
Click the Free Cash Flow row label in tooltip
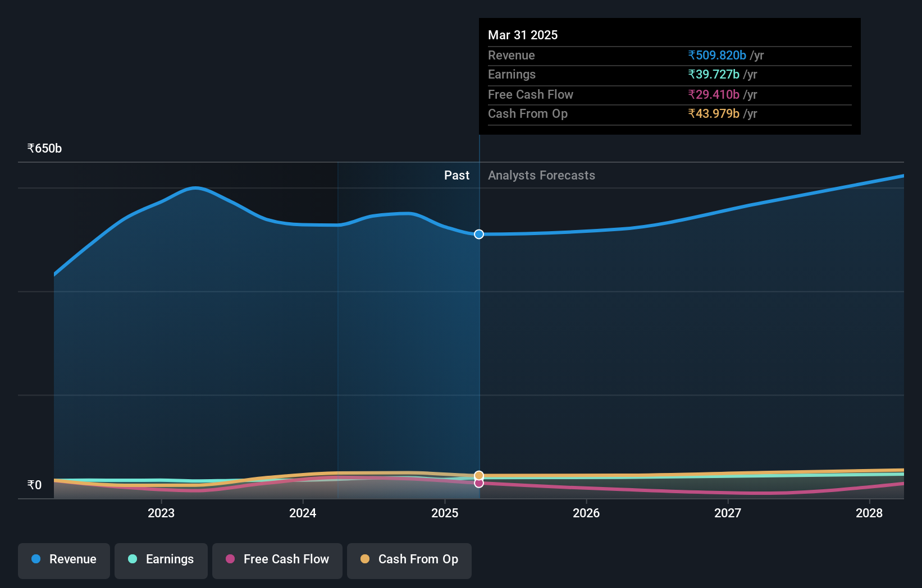[x=531, y=94]
